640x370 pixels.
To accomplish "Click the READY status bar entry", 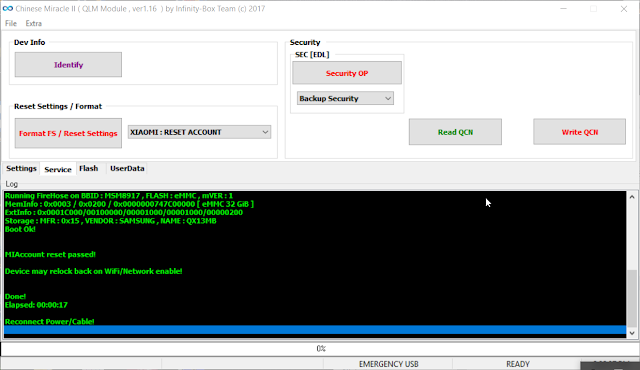I will point(518,364).
